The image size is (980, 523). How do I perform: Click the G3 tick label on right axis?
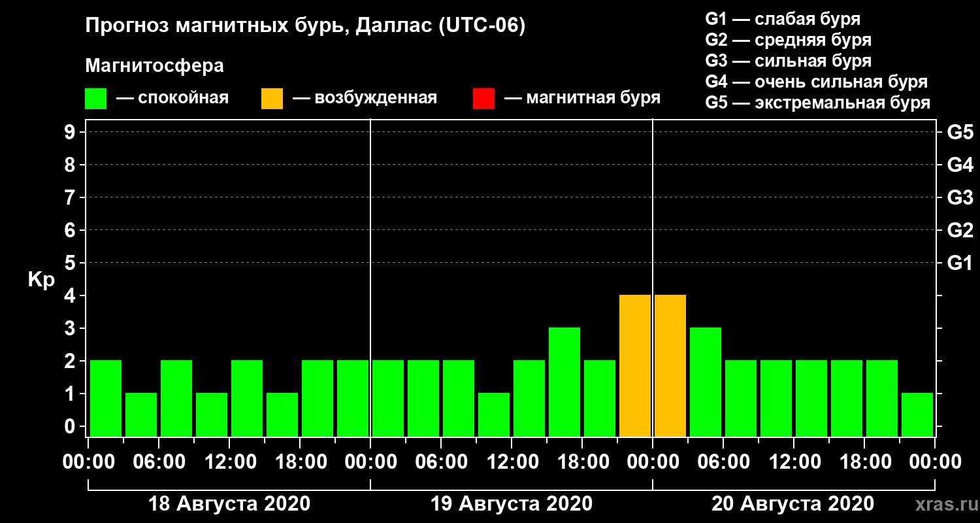(x=960, y=197)
